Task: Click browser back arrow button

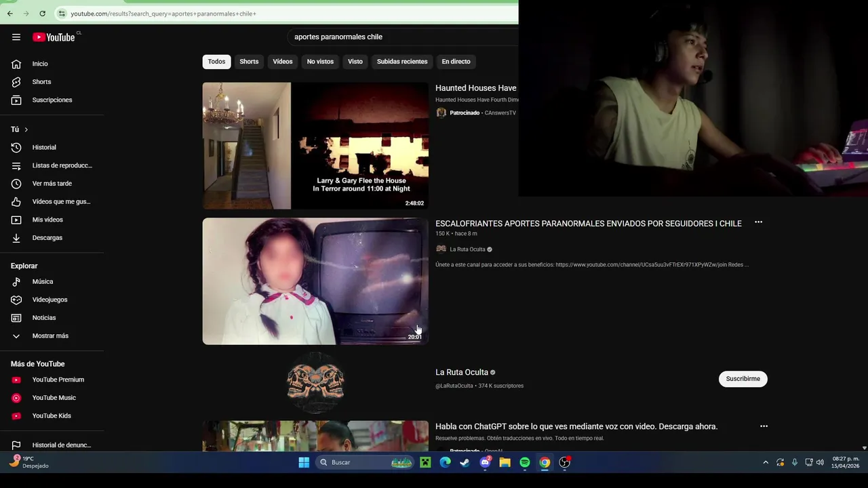Action: pyautogui.click(x=9, y=14)
